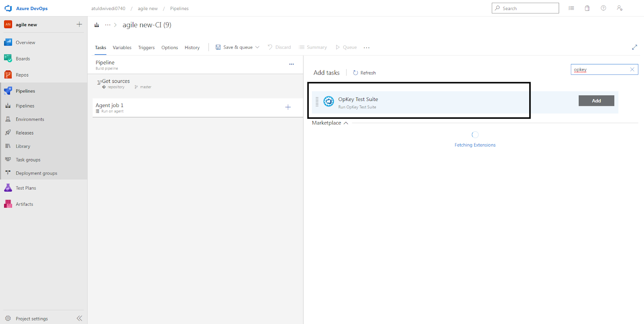Open Task groups in the sidebar
Viewport: 644px width, 324px height.
click(28, 160)
